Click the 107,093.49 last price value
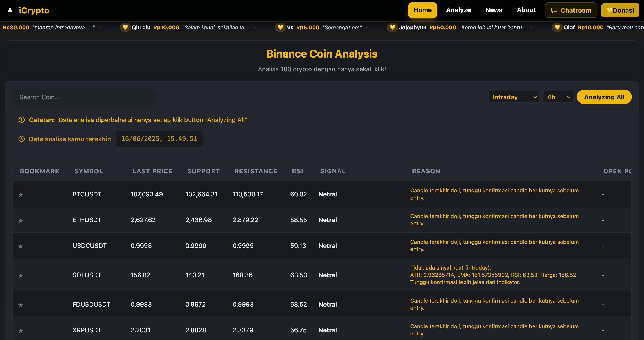Image resolution: width=644 pixels, height=340 pixels. (147, 194)
